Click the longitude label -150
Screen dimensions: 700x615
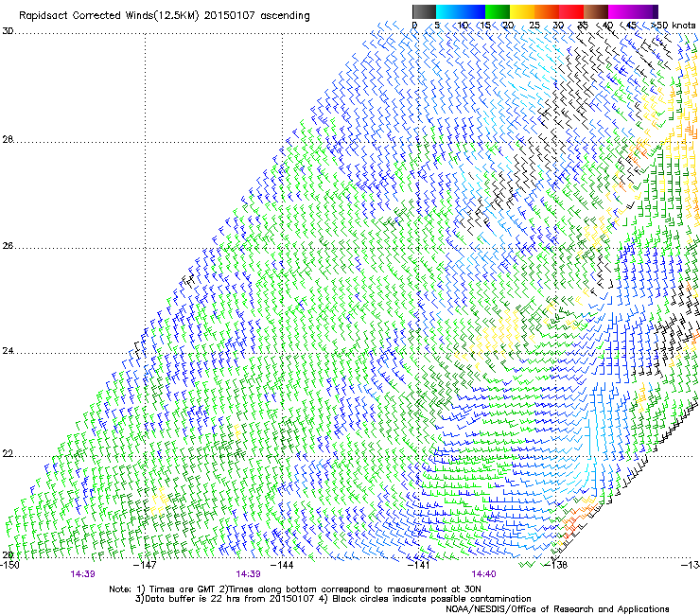coord(9,565)
